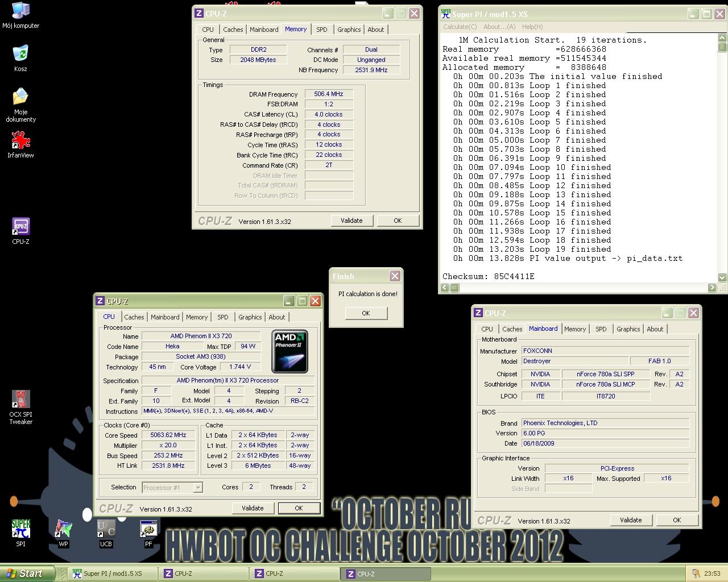Open Graphics tab in CPU window

pyautogui.click(x=250, y=317)
